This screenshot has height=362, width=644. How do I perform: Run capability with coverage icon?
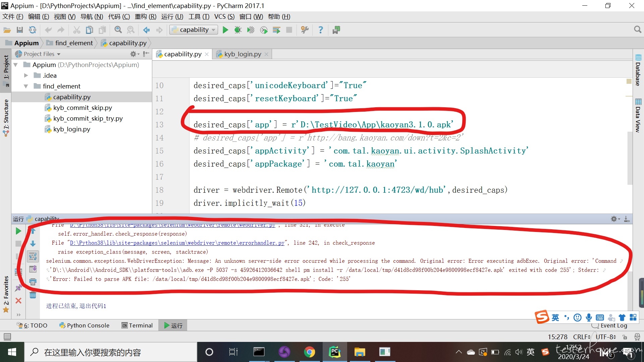[251, 30]
